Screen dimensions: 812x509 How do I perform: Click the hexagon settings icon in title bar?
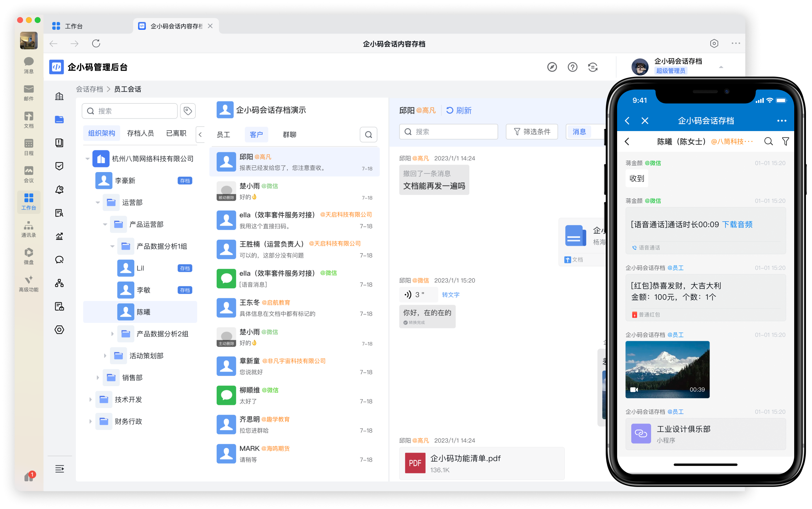tap(714, 43)
